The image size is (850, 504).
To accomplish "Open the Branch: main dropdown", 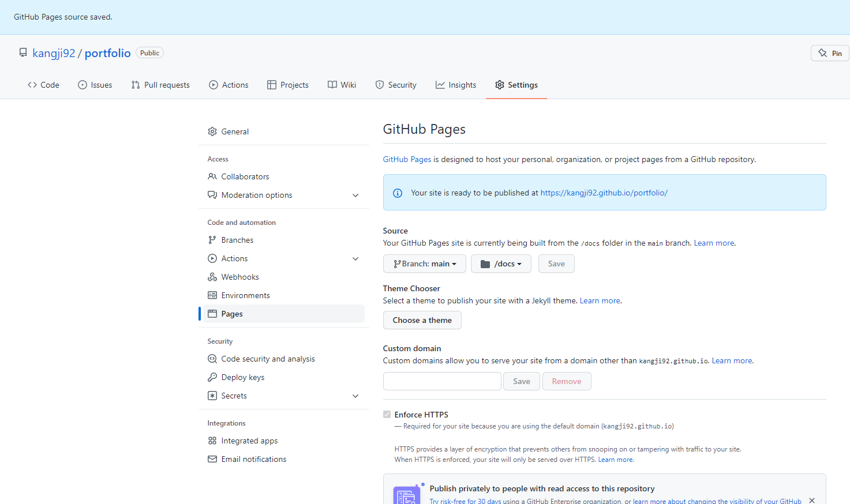I will click(425, 264).
